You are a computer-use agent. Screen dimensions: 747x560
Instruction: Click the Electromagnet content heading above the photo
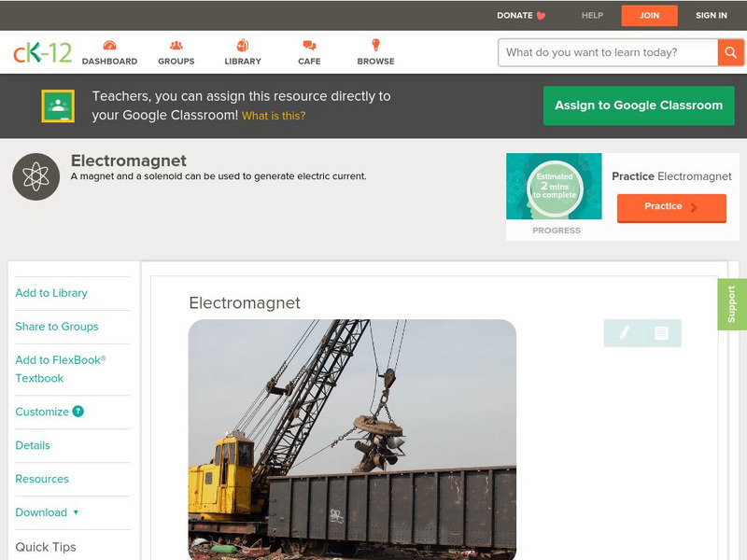coord(245,302)
